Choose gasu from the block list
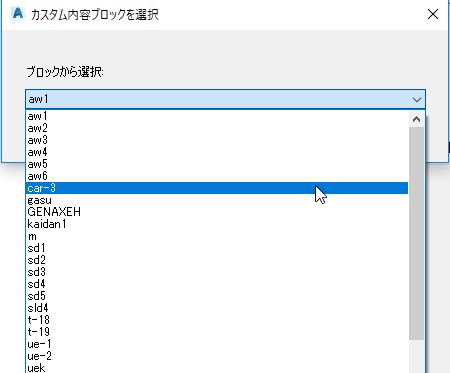This screenshot has height=373, width=450. click(x=217, y=200)
